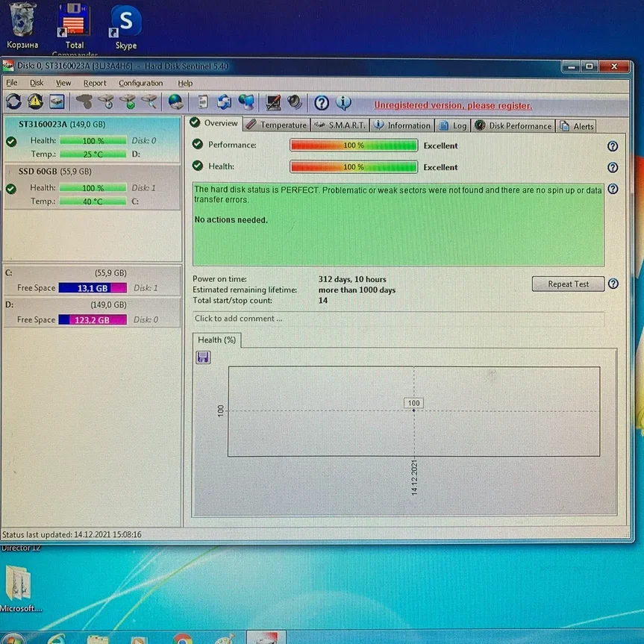
Task: Open Recycle Bin (Корзина) desktop icon
Action: 22,25
